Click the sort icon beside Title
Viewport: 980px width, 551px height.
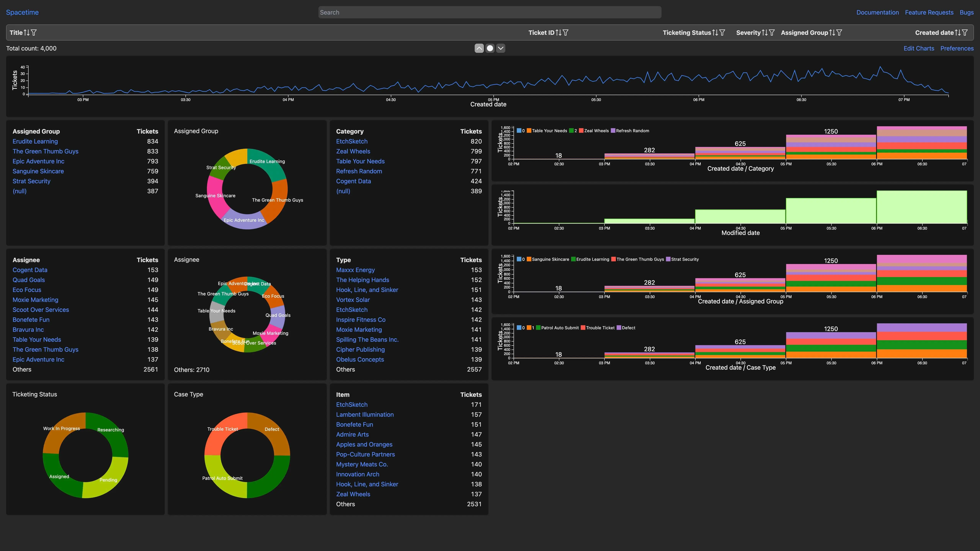26,33
